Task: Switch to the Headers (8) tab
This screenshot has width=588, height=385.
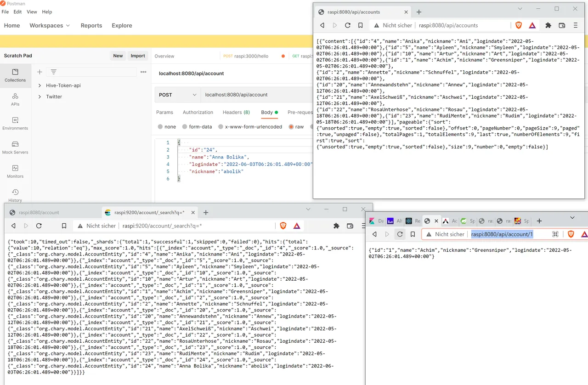Action: coord(236,112)
